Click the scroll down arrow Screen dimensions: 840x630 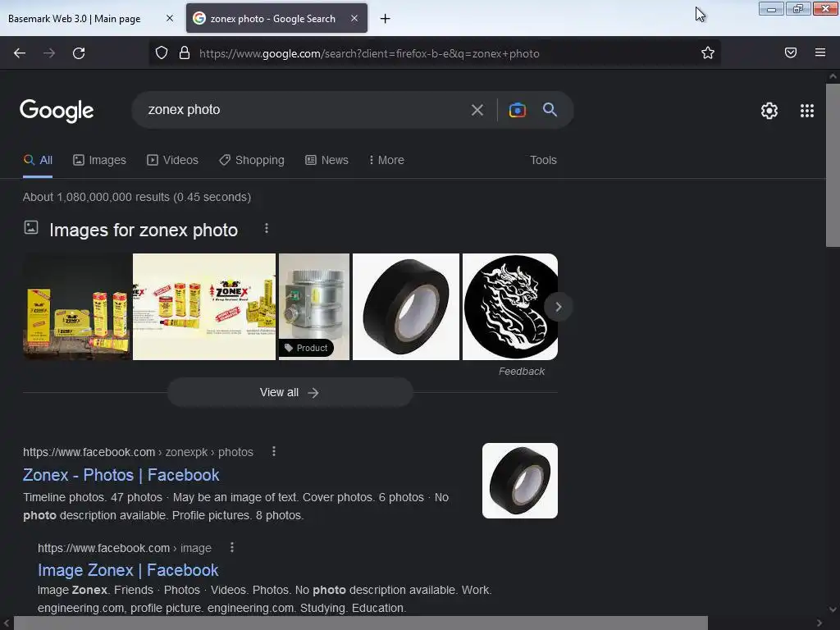[833, 609]
